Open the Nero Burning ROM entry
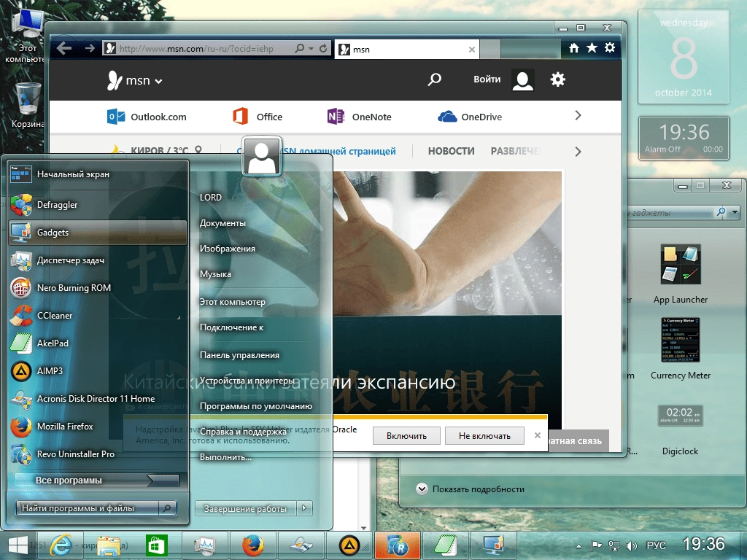The height and width of the screenshot is (560, 747). tap(98, 287)
